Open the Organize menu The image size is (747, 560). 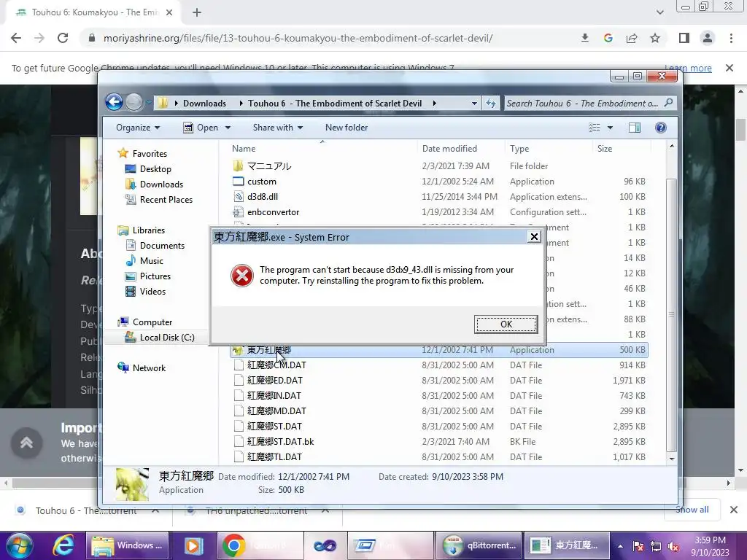point(138,128)
